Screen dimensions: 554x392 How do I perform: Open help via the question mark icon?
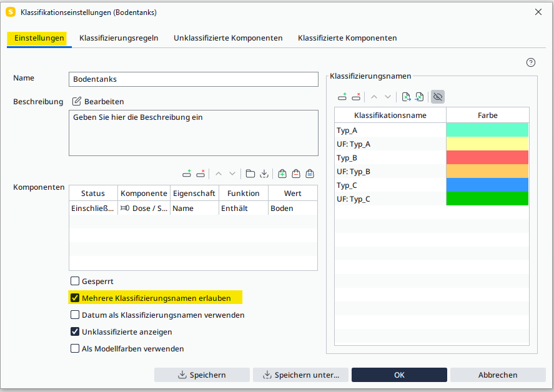pyautogui.click(x=531, y=62)
